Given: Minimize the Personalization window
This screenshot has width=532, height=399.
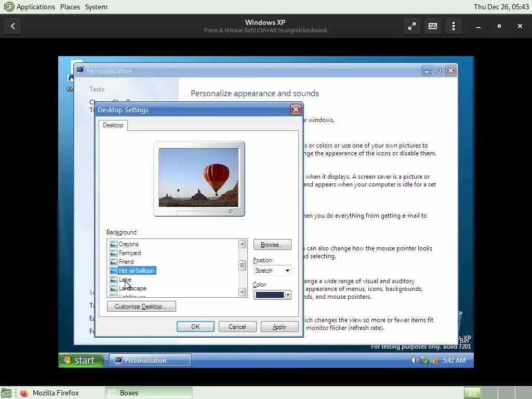Looking at the screenshot, I should 427,71.
